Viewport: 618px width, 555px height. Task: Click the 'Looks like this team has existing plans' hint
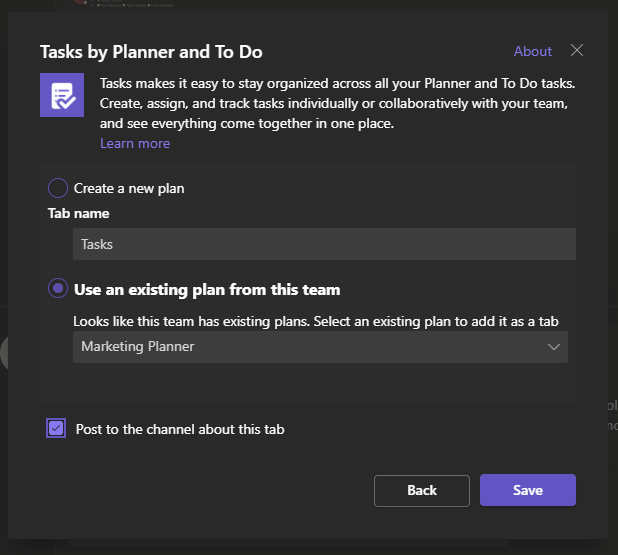(x=315, y=321)
